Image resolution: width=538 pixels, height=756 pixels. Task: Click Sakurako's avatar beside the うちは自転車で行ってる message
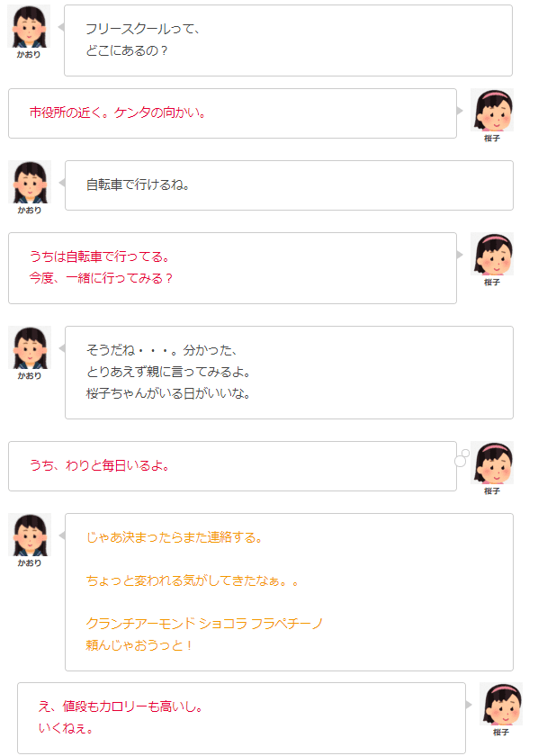click(x=492, y=254)
